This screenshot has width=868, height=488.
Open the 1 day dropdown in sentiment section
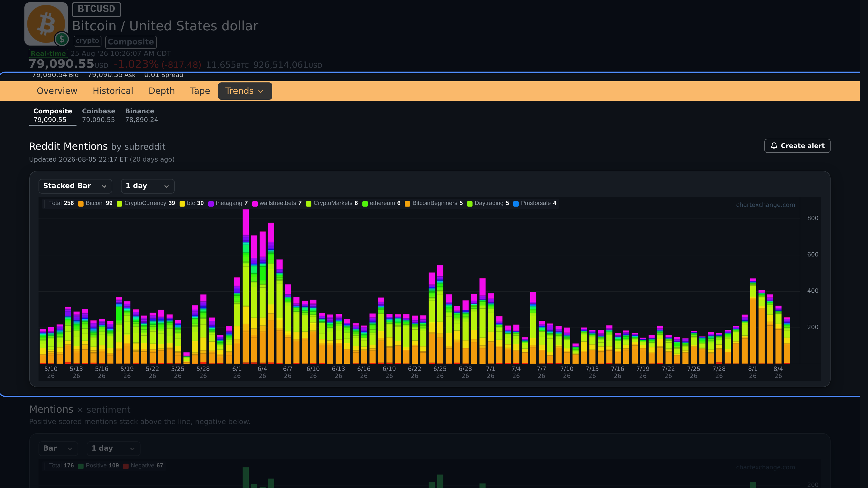tap(114, 448)
